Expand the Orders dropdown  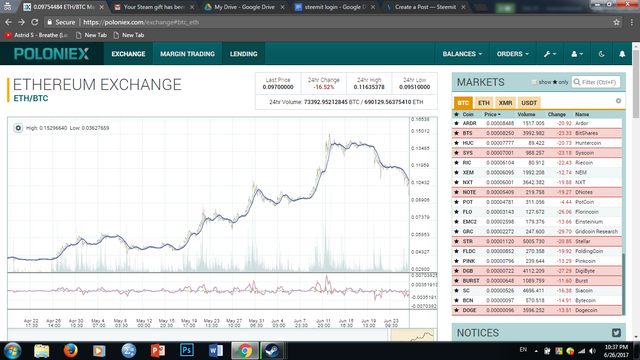click(513, 54)
